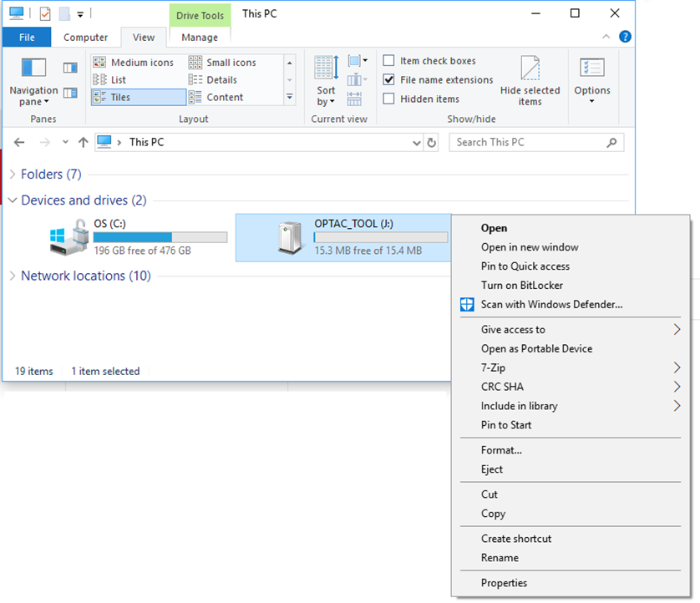Screen dimensions: 700x603
Task: Click Hide selected items
Action: point(530,81)
